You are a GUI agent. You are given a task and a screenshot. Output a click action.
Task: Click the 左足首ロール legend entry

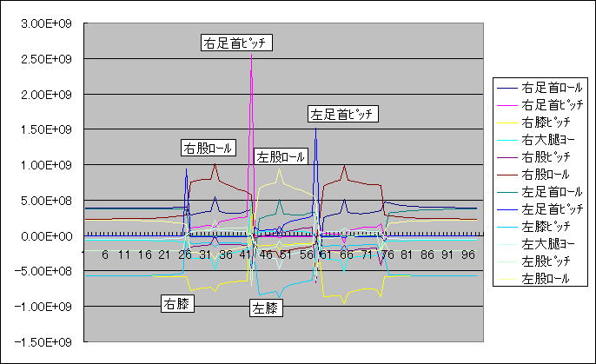(540, 192)
